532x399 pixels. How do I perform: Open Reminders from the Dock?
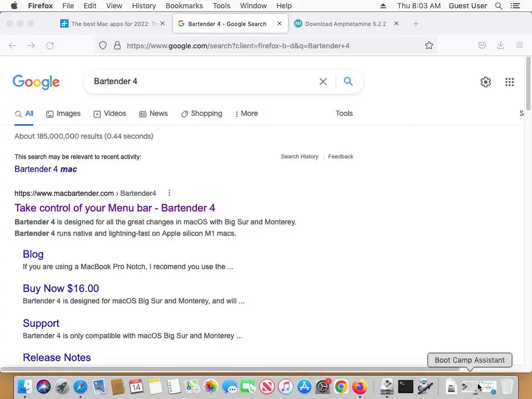point(174,387)
